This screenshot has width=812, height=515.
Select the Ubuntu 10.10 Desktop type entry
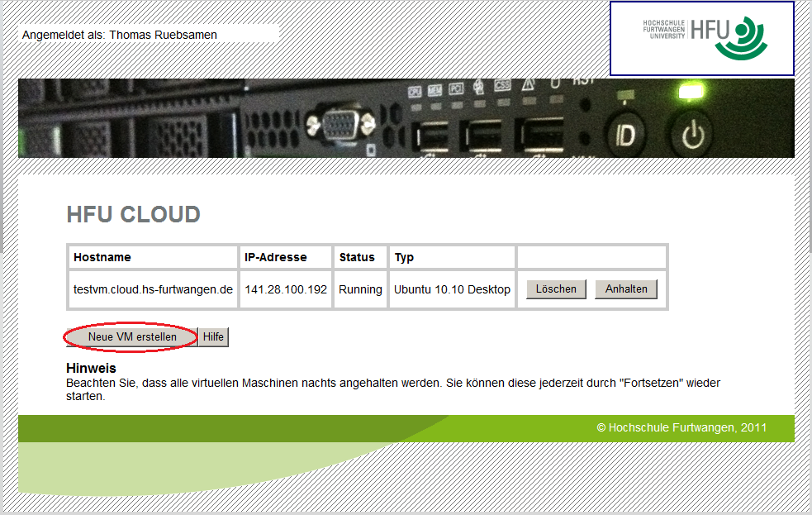452,289
